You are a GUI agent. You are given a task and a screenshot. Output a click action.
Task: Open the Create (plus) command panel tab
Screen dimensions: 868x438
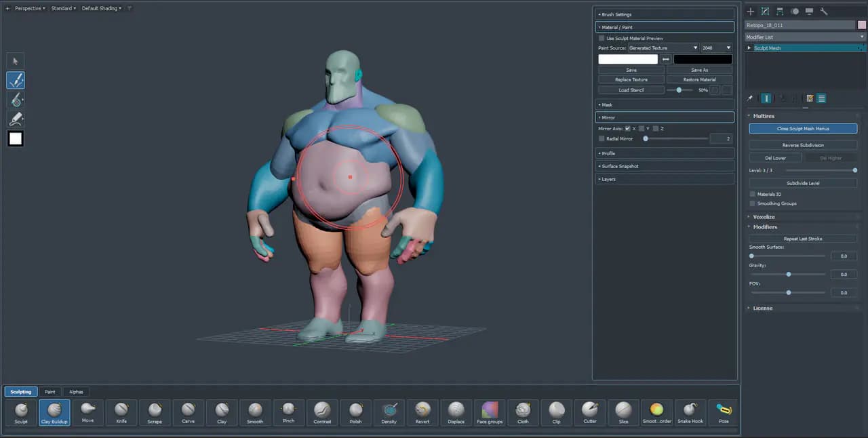[x=751, y=12]
